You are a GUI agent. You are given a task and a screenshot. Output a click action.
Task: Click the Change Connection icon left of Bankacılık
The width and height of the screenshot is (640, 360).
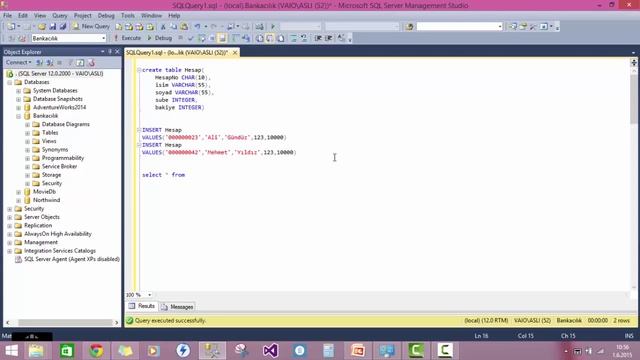click(22, 38)
